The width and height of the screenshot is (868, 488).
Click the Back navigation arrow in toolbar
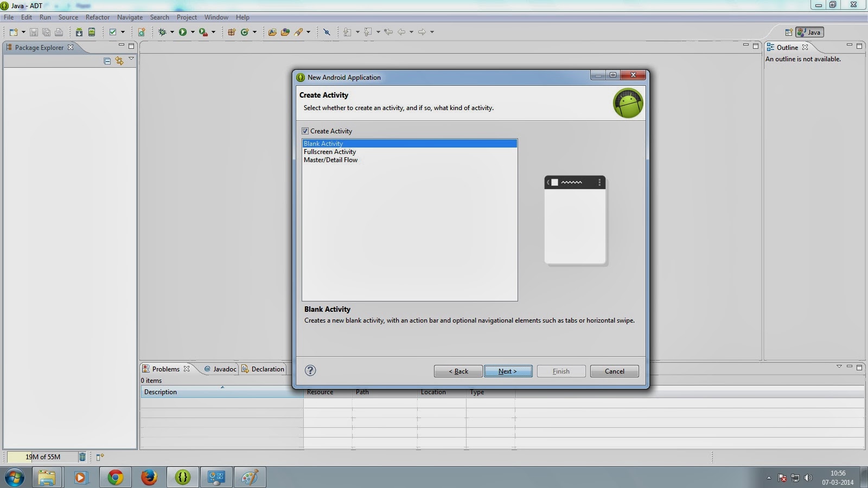pos(401,32)
